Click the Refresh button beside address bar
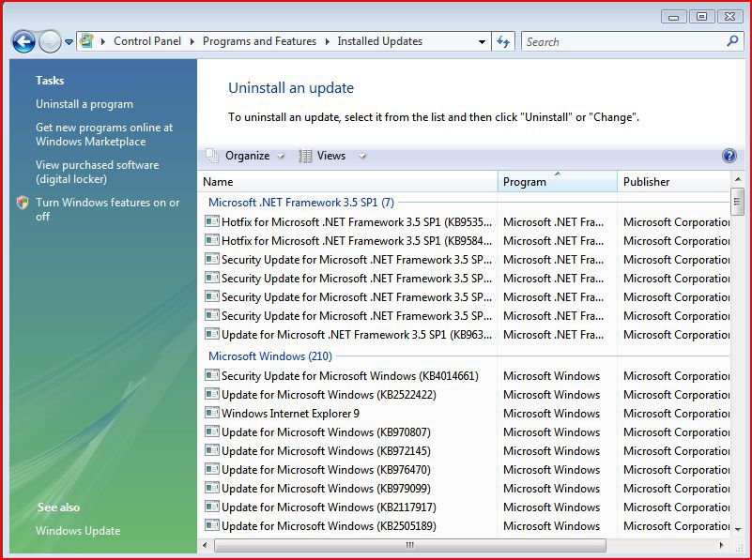Viewport: 752px width, 560px height. [x=503, y=41]
